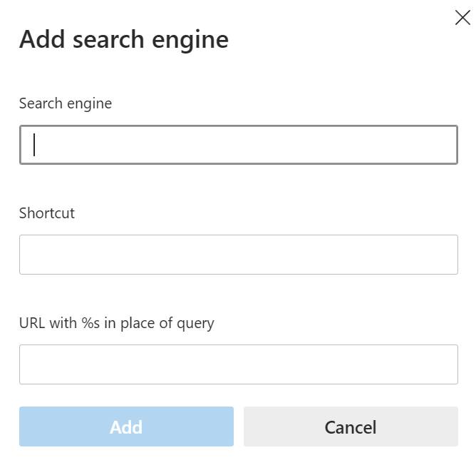Image resolution: width=476 pixels, height=470 pixels.
Task: Click the "URL with %s in place of query" label
Action: click(x=117, y=323)
